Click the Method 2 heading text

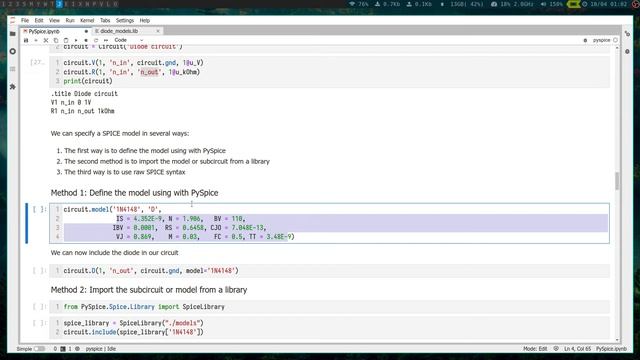click(x=149, y=290)
